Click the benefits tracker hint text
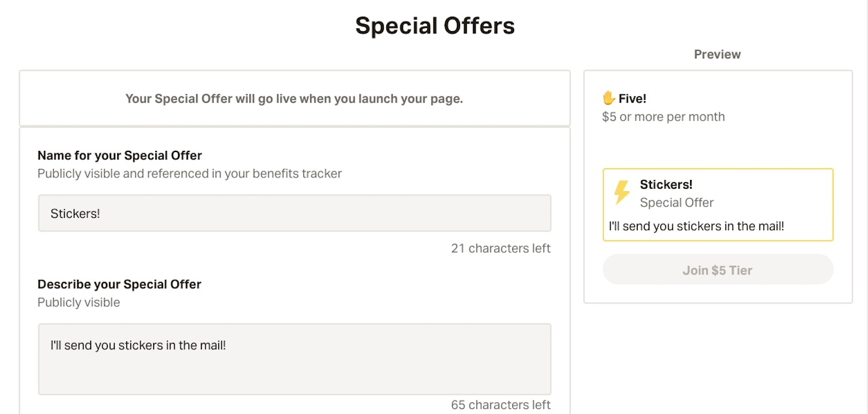Viewport: 868px width, 414px height. coord(190,174)
